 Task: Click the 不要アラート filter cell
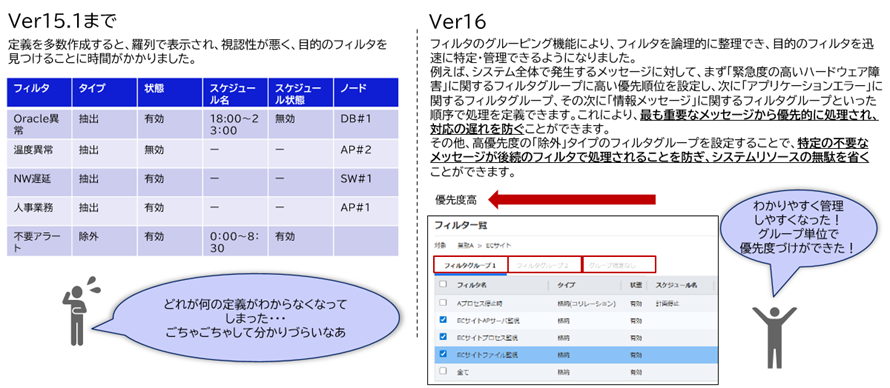click(39, 241)
